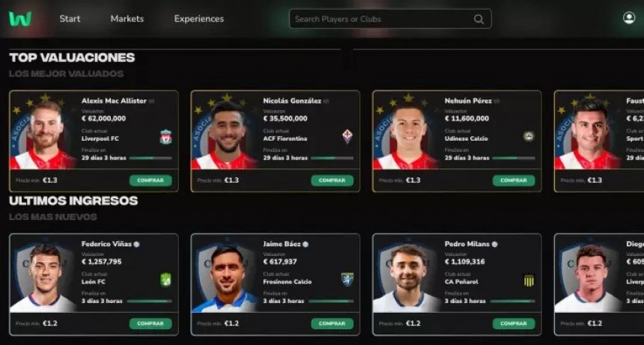The width and height of the screenshot is (644, 345).
Task: Click the Liverpool FC club crest
Action: (x=166, y=137)
